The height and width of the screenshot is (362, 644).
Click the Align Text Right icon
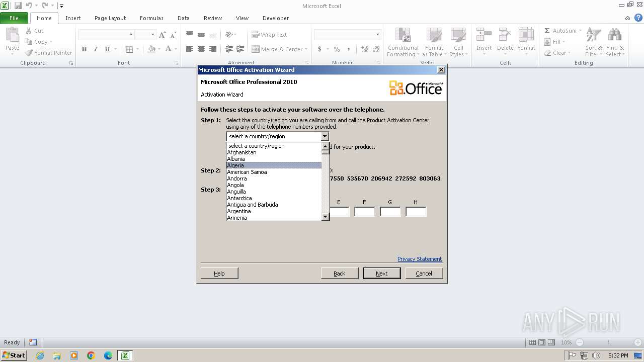(x=213, y=49)
